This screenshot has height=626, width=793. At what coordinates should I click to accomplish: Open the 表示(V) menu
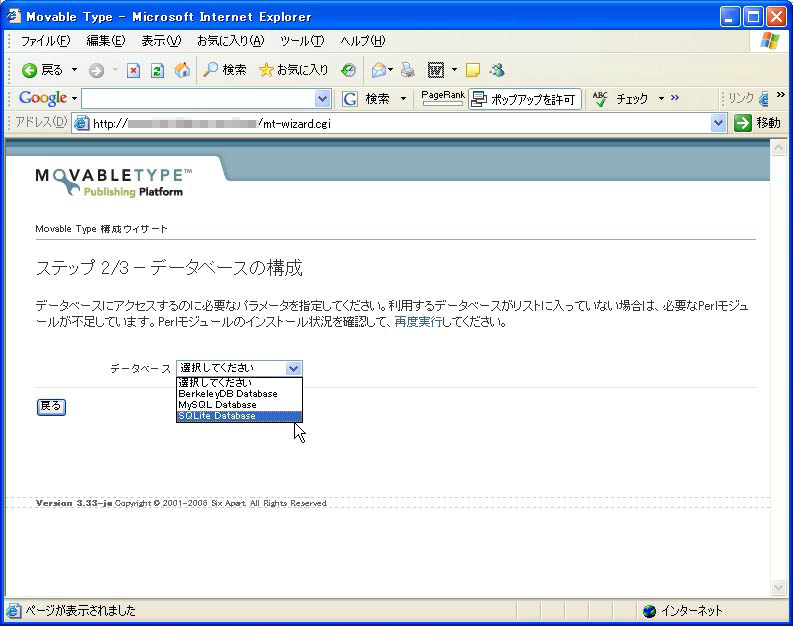[x=161, y=41]
